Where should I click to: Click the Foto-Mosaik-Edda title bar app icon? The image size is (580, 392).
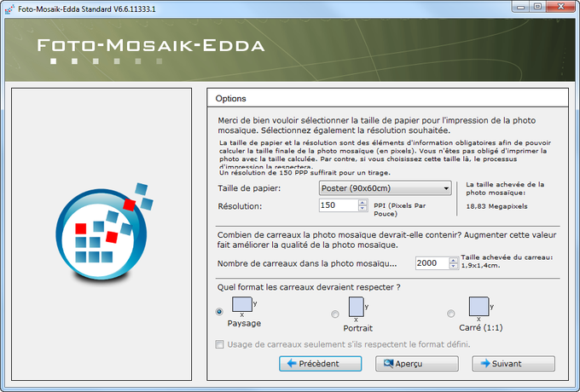10,9
